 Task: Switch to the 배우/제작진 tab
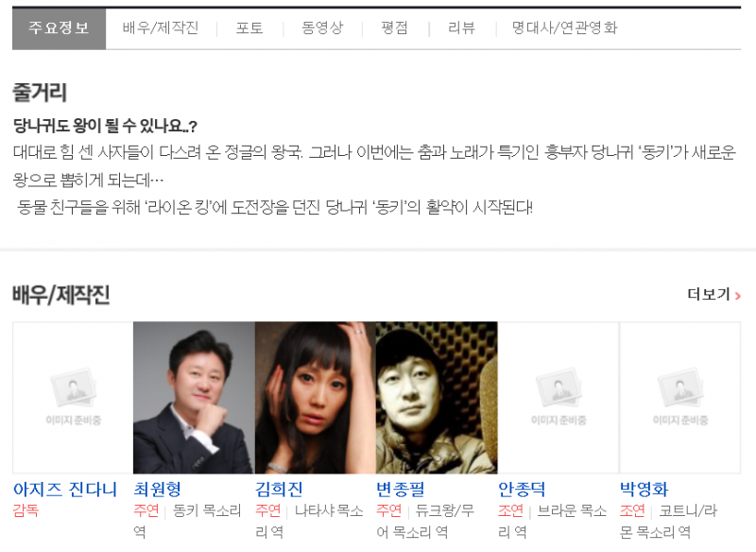point(161,28)
